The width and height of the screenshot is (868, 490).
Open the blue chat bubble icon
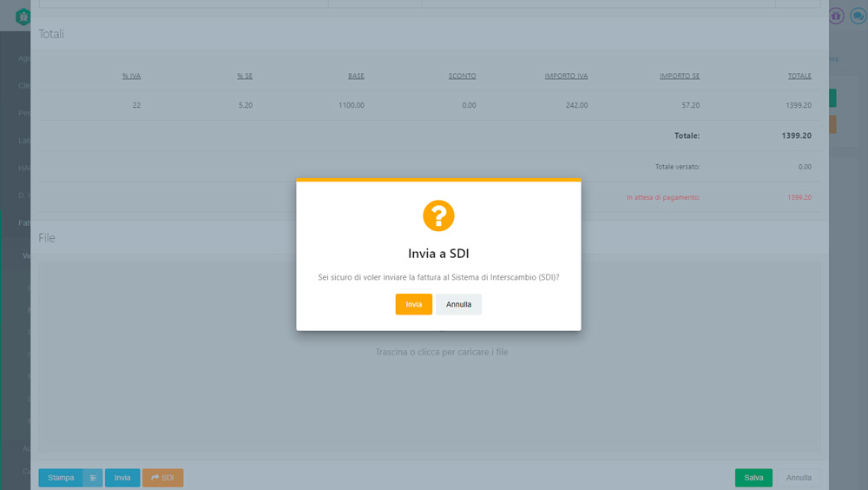coord(858,16)
